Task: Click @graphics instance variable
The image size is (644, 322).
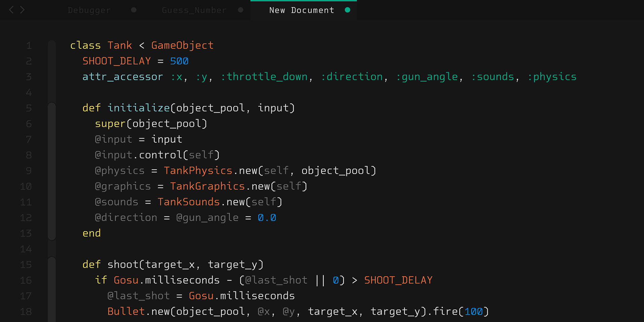Action: [x=123, y=186]
